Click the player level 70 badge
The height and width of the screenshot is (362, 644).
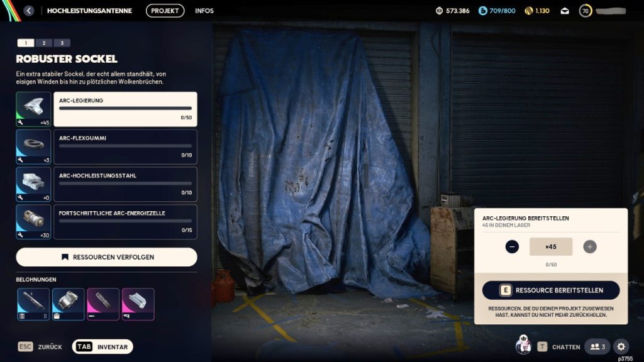[586, 11]
